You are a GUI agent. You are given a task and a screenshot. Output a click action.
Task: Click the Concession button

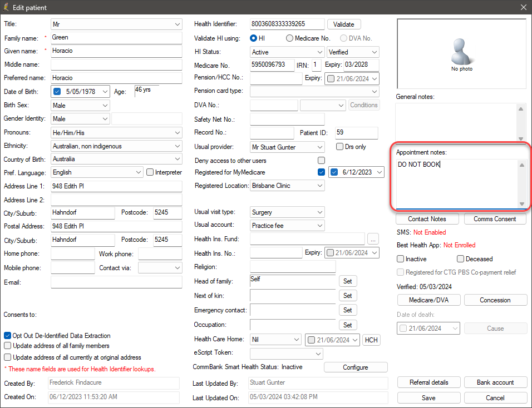pos(495,300)
